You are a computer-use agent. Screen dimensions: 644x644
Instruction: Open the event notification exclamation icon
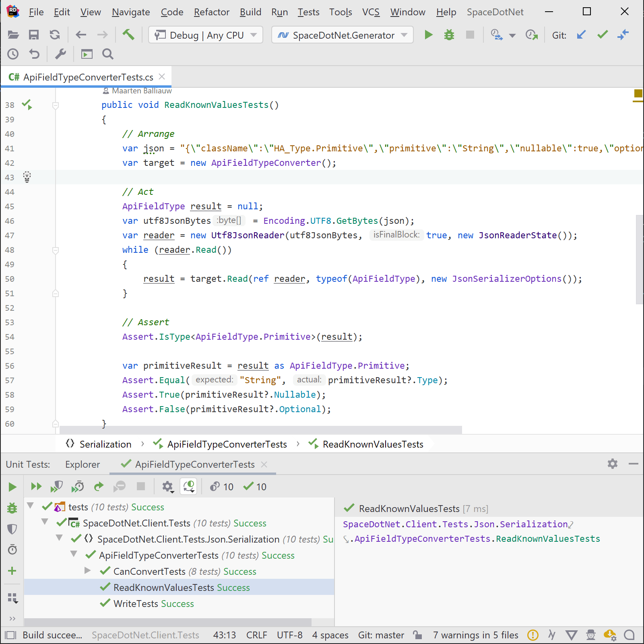coord(533,635)
